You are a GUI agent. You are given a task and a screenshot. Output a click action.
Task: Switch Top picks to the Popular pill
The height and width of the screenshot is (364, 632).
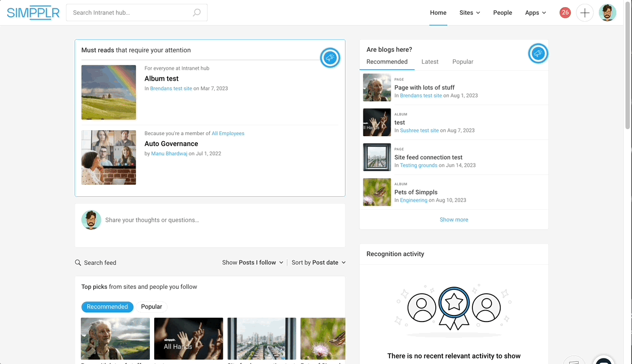(151, 306)
